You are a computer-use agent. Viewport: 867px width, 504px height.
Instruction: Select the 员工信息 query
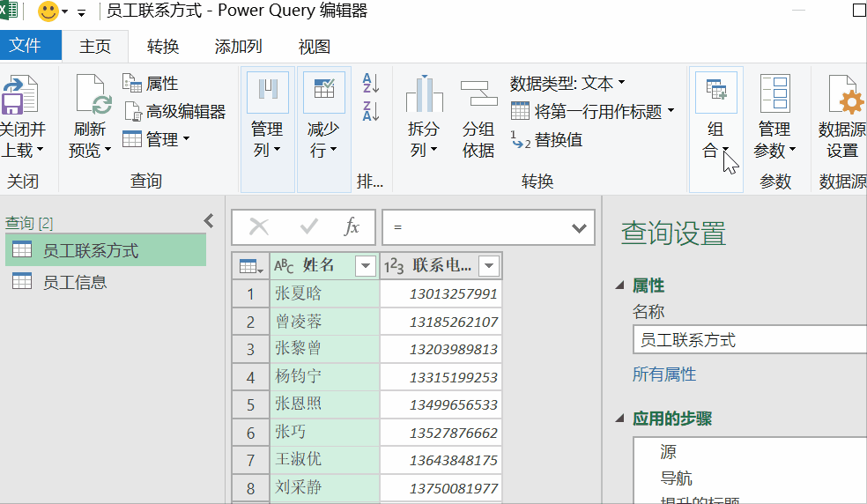pyautogui.click(x=106, y=282)
